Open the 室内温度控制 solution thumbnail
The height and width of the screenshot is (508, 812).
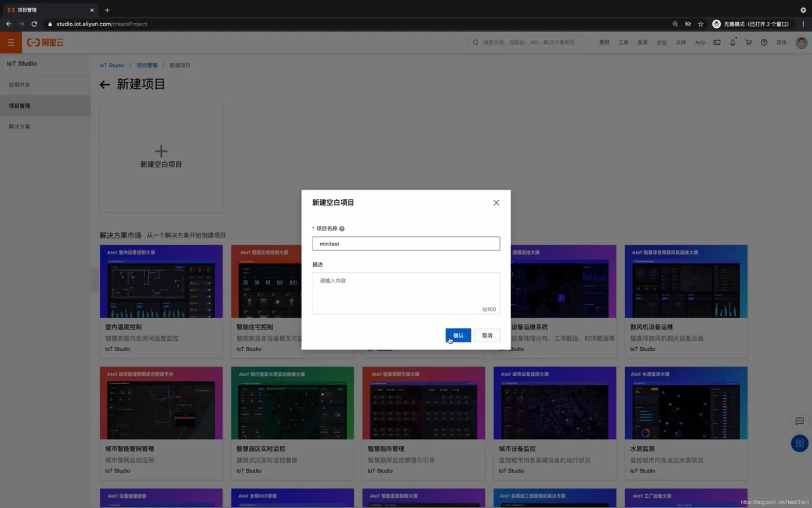tap(161, 281)
